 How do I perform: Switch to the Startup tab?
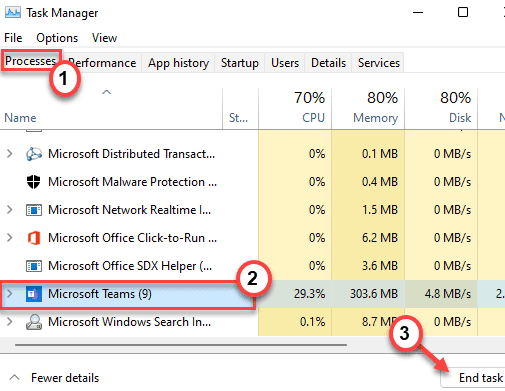240,63
